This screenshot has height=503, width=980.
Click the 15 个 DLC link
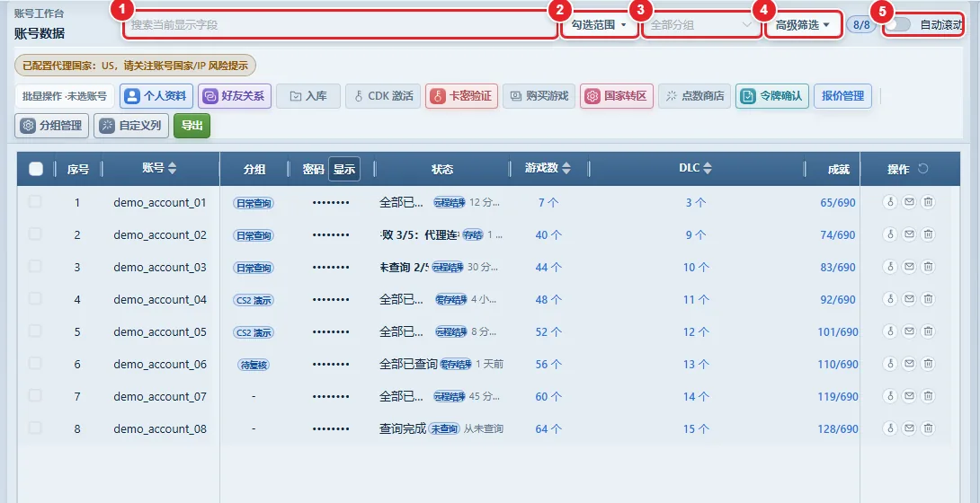(696, 428)
